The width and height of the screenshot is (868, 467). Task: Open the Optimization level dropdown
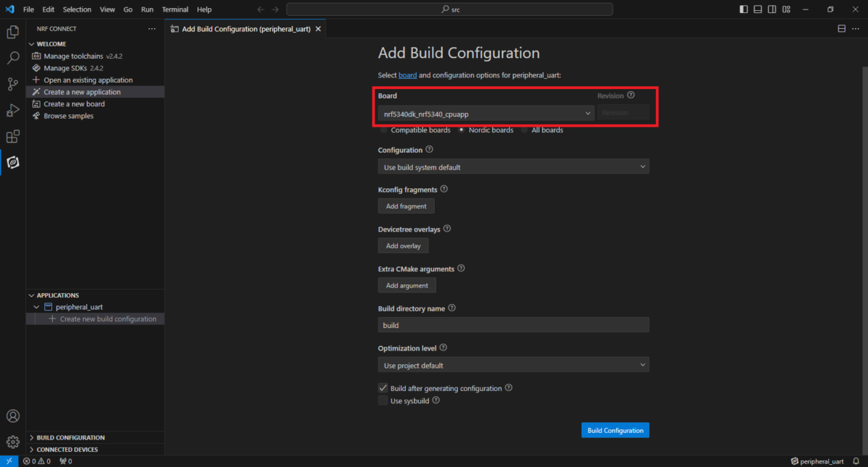point(514,365)
